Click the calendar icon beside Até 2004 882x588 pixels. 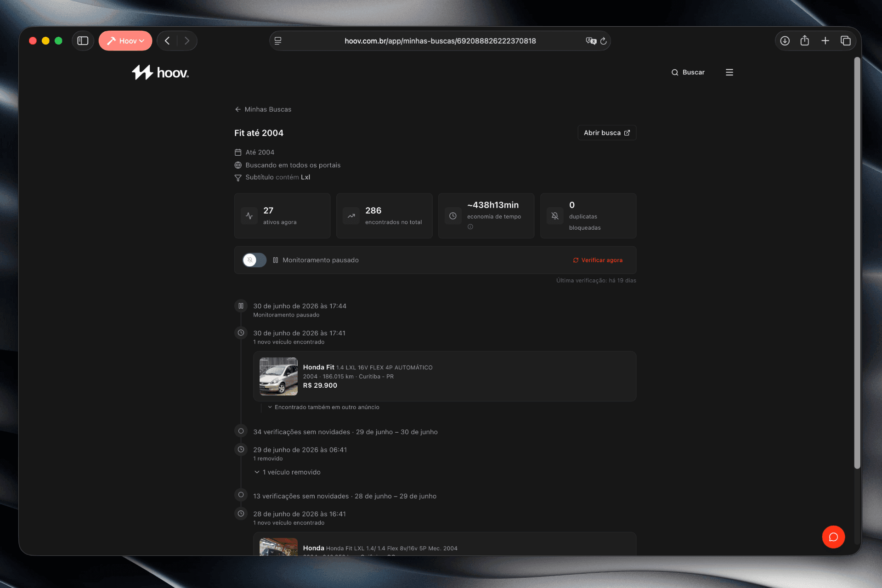pyautogui.click(x=238, y=153)
